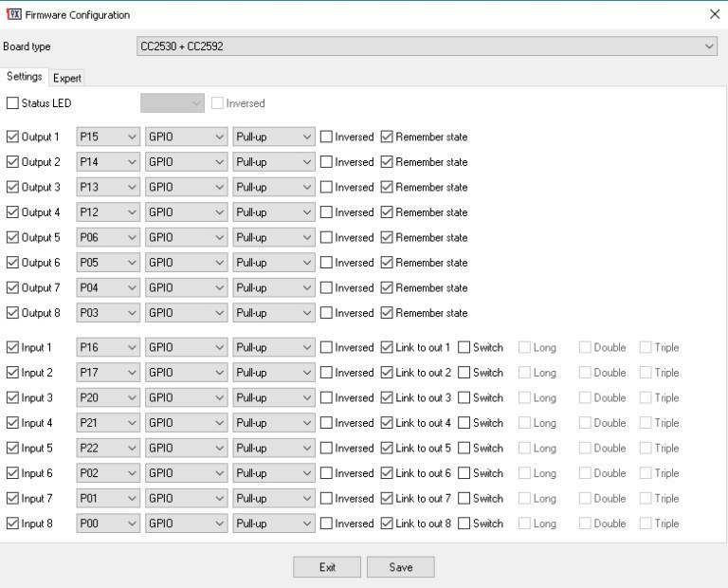Image resolution: width=728 pixels, height=588 pixels.
Task: Open the Output 6 GPIO mode dropdown
Action: coord(186,262)
